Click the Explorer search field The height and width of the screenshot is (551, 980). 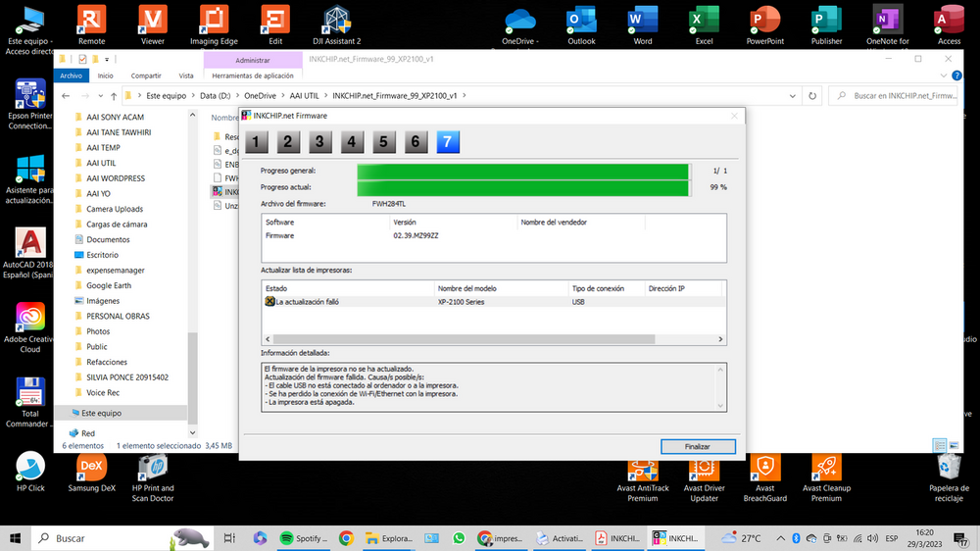pos(902,96)
